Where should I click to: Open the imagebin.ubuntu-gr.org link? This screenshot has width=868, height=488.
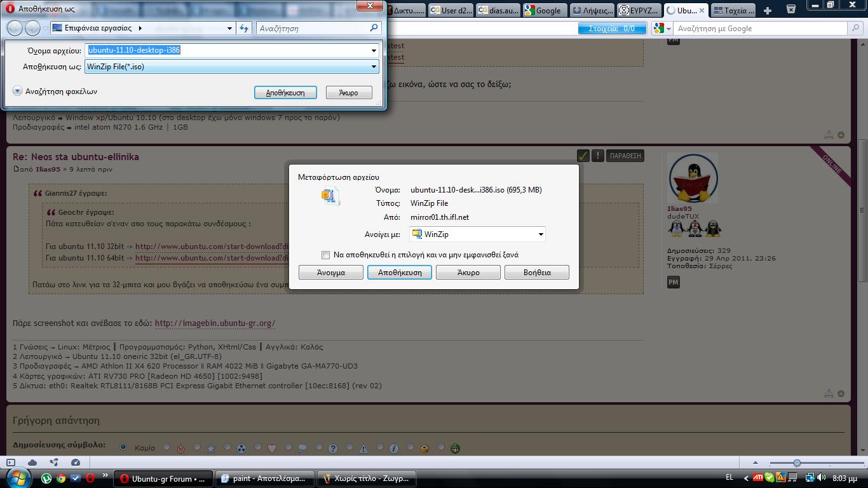(x=215, y=323)
